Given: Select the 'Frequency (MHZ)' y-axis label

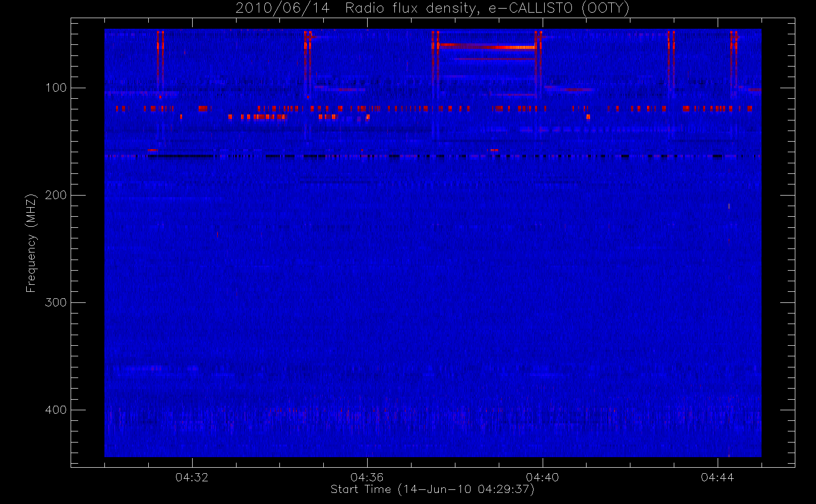Looking at the screenshot, I should (31, 243).
